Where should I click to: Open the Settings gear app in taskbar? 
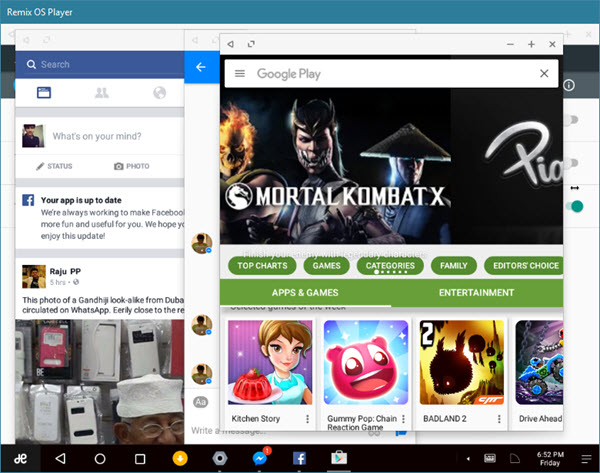pos(220,458)
